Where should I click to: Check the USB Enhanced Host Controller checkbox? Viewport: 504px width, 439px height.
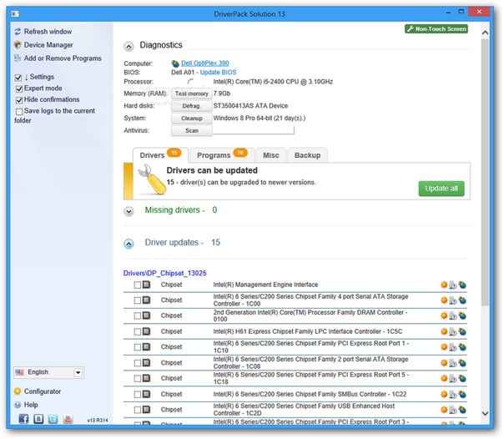point(138,410)
